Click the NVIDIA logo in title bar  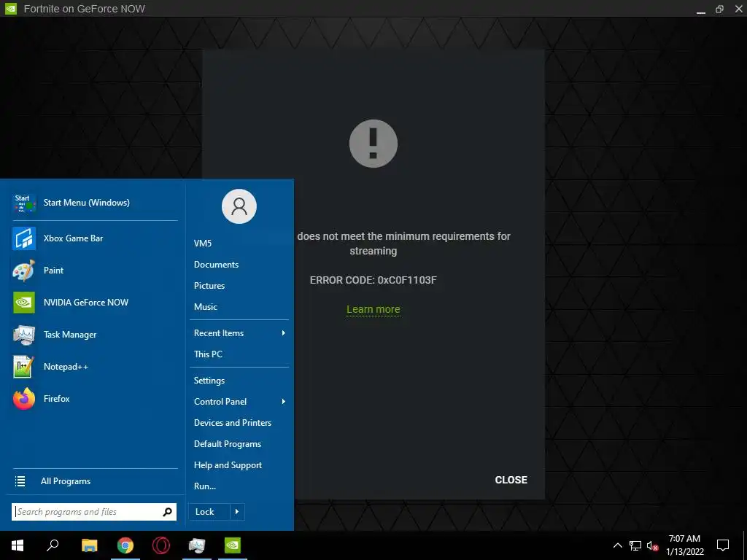pyautogui.click(x=10, y=9)
